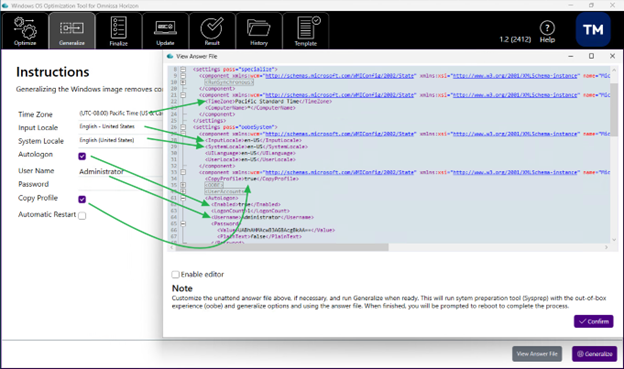Screen dimensions: 624x369
Task: Click the Help question mark icon
Action: tap(547, 28)
